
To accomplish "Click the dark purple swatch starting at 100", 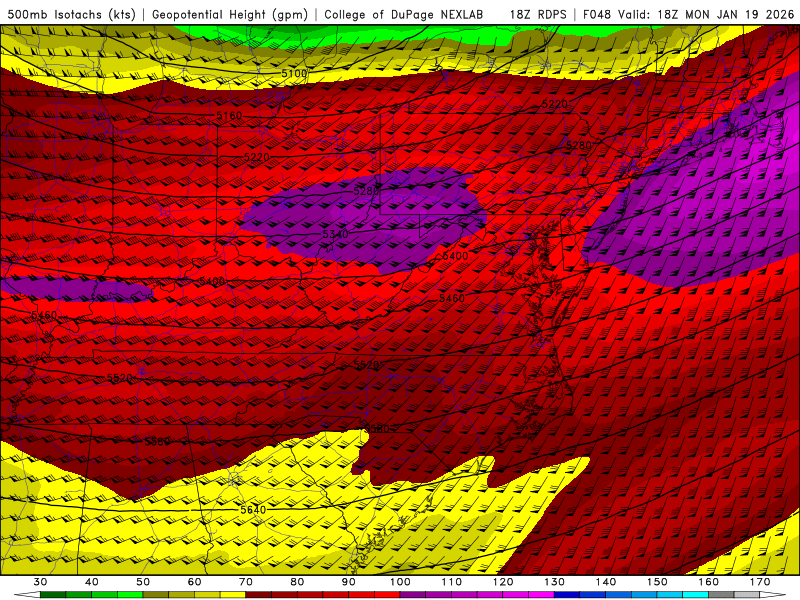I will coord(412,595).
